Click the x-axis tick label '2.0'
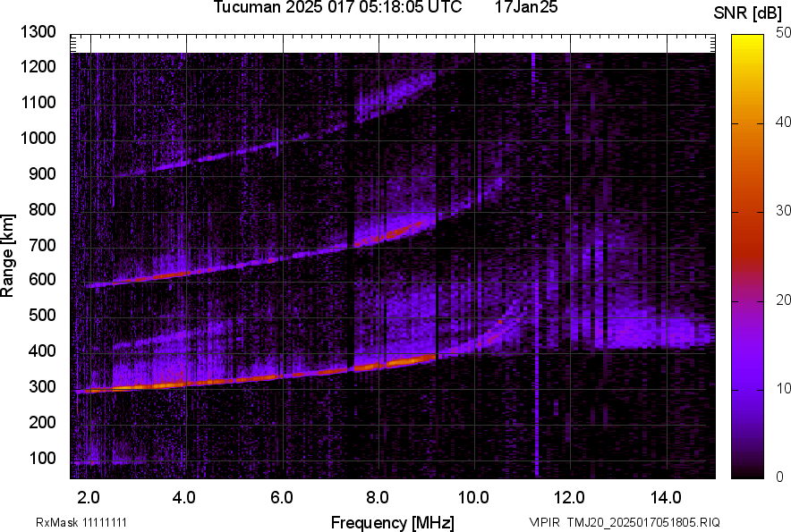The height and width of the screenshot is (532, 791). click(x=89, y=497)
